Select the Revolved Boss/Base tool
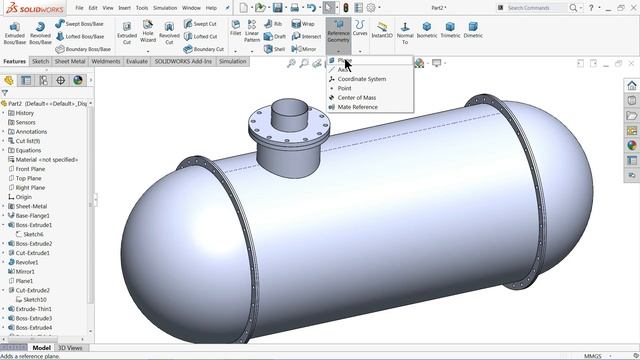This screenshot has height=360, width=640. point(40,33)
